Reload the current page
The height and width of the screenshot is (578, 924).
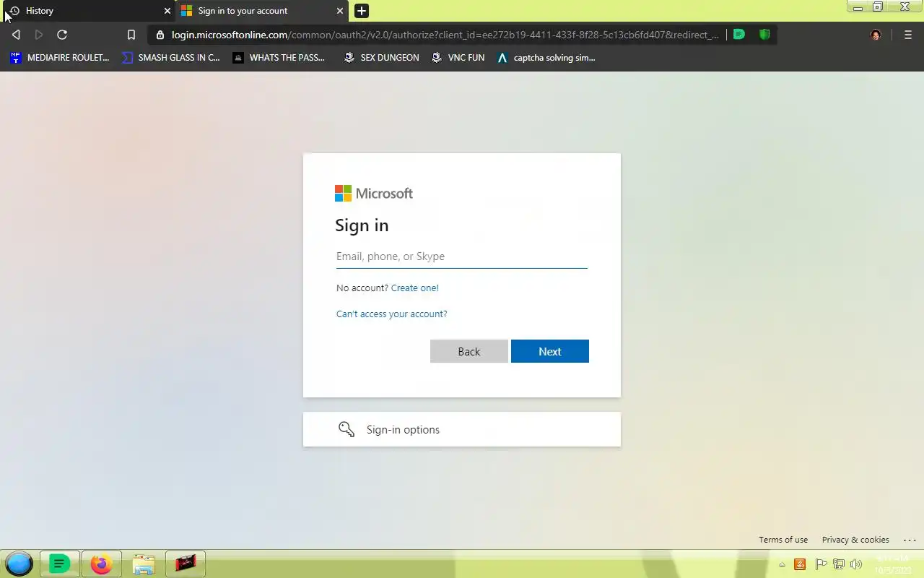(x=62, y=35)
